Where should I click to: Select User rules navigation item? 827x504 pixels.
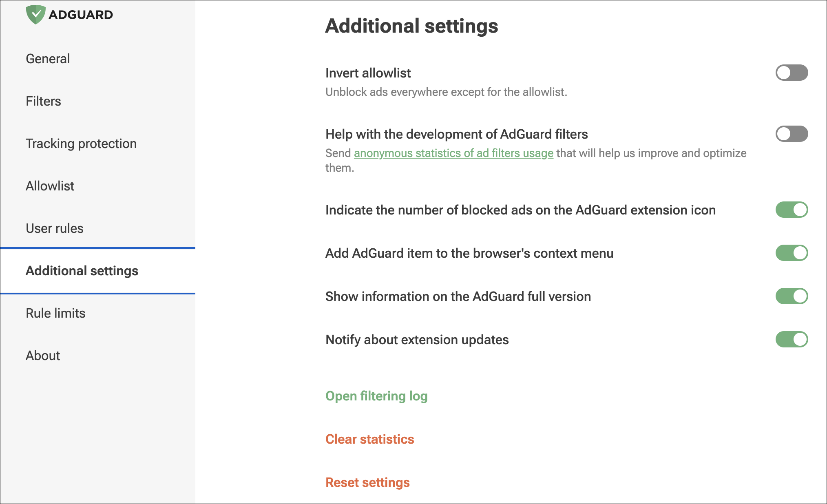click(55, 228)
